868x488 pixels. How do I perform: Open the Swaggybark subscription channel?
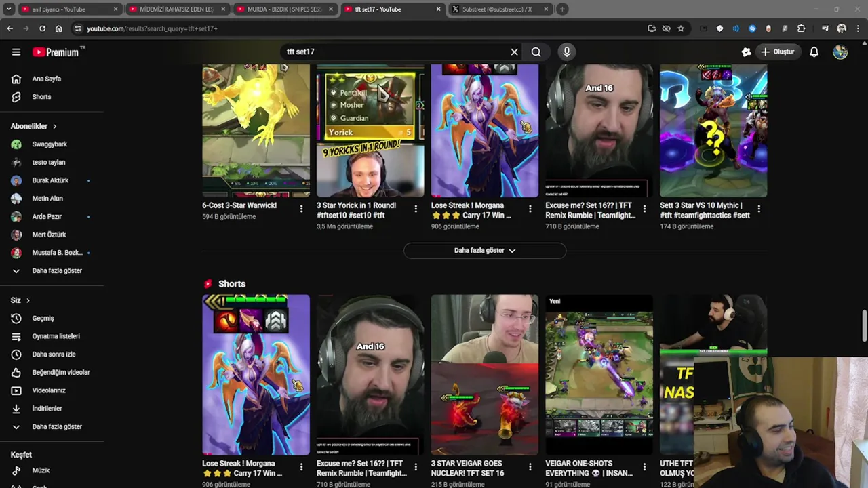[x=49, y=144]
